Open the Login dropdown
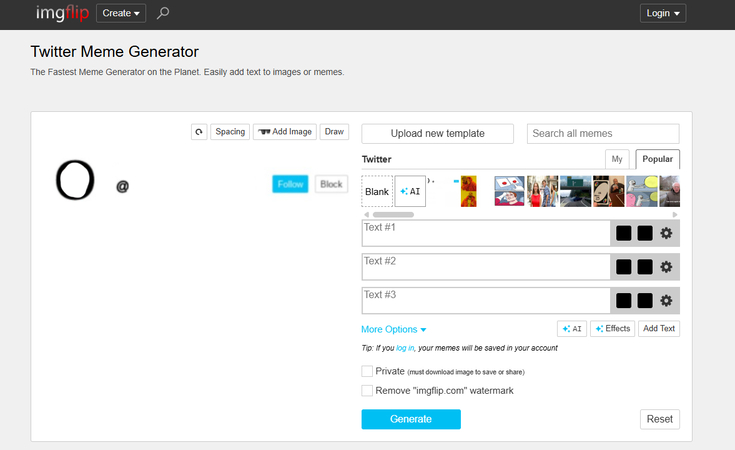Image resolution: width=735 pixels, height=450 pixels. pyautogui.click(x=663, y=13)
